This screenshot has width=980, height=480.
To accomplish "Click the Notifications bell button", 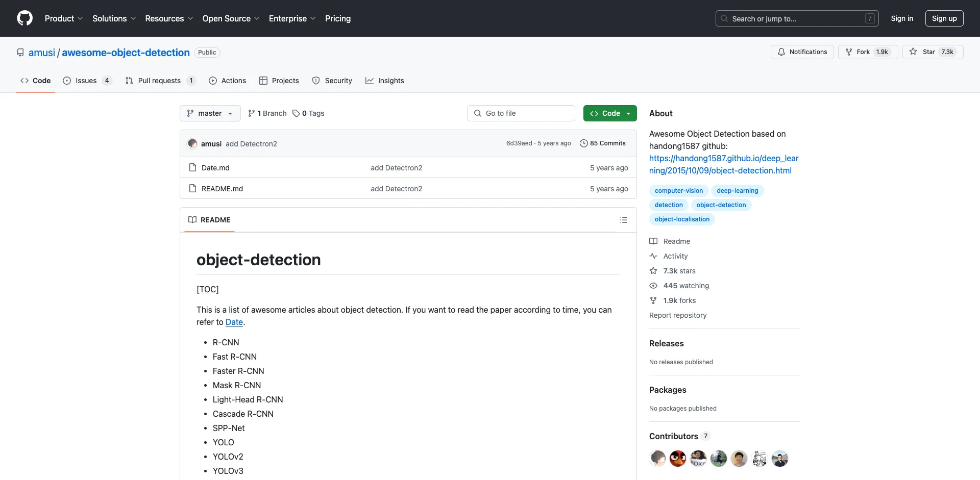I will [802, 52].
